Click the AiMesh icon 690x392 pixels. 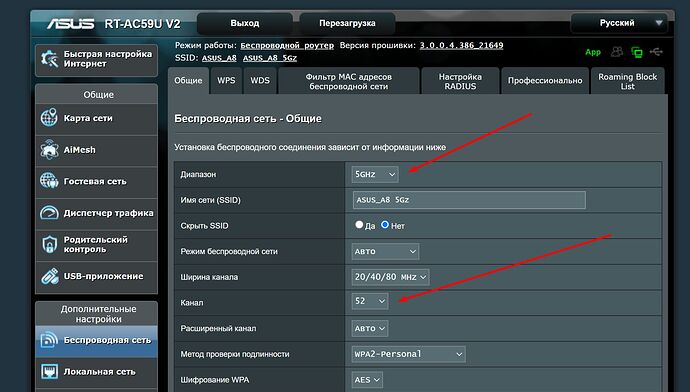tap(49, 150)
